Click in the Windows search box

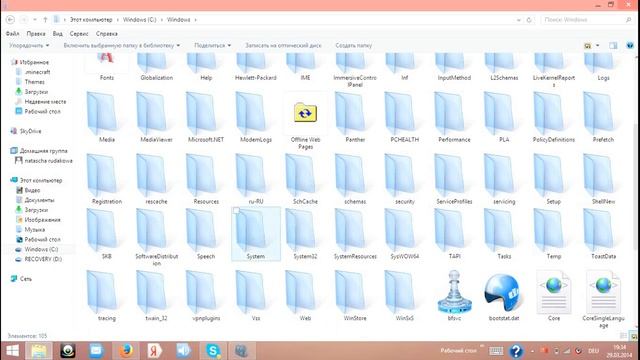[x=586, y=20]
